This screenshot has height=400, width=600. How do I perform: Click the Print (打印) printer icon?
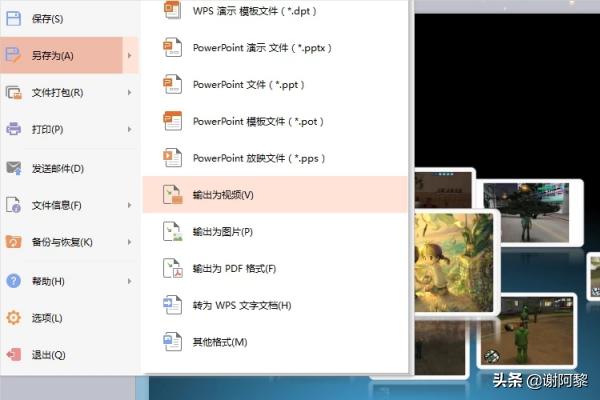[14, 129]
